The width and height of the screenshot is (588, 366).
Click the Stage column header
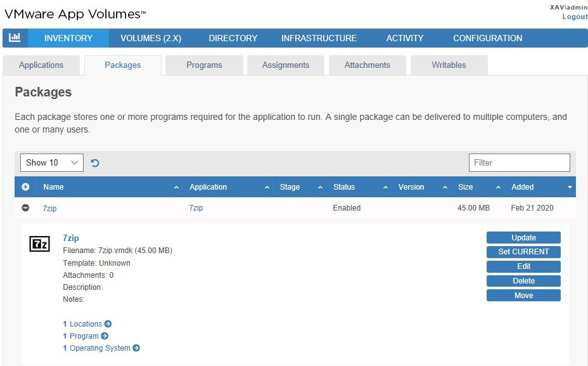click(300, 187)
